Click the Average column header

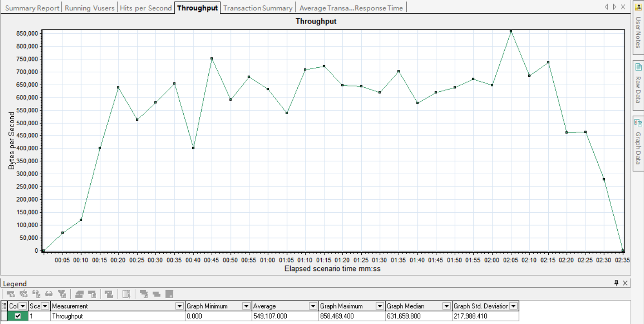click(285, 306)
